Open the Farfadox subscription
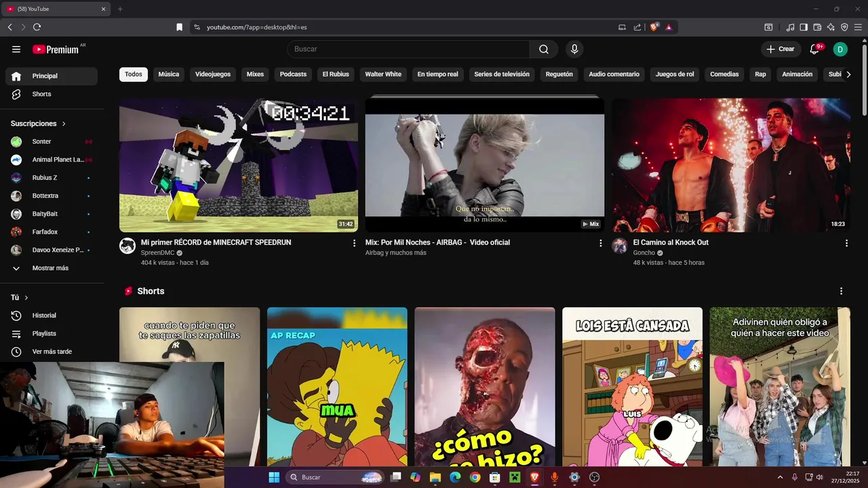The width and height of the screenshot is (868, 488). click(52, 232)
